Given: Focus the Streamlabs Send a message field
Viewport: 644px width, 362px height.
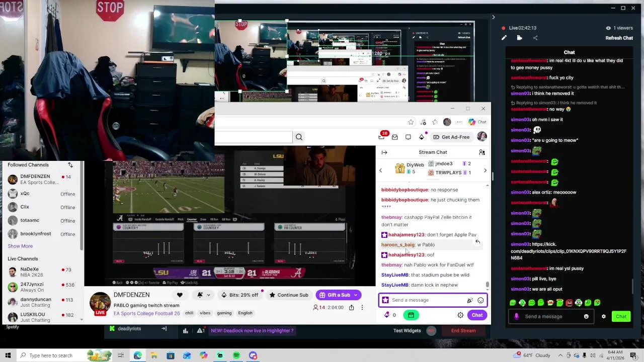Looking at the screenshot, I should pyautogui.click(x=551, y=316).
